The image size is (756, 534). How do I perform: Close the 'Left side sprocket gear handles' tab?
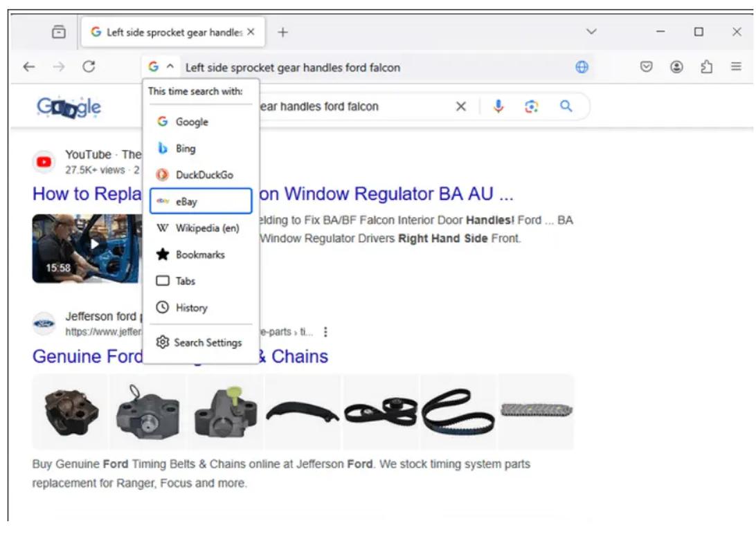(x=251, y=32)
